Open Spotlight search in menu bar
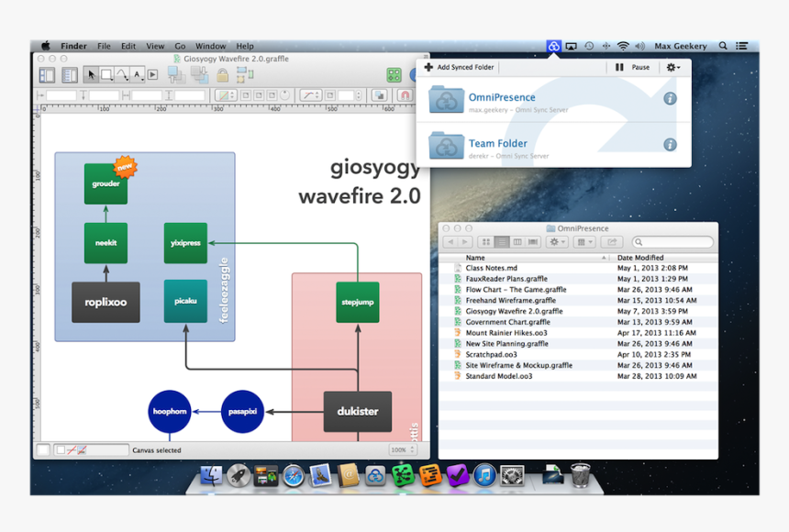 coord(723,46)
